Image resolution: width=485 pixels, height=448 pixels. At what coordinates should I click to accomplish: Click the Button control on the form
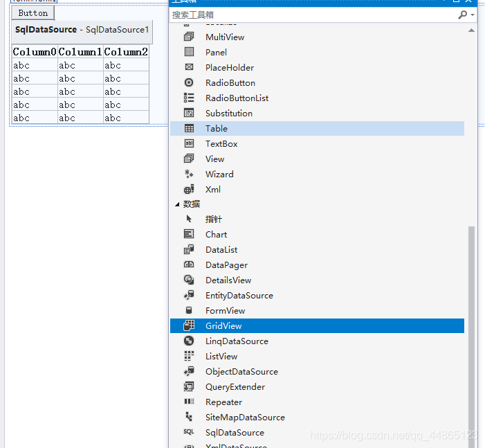pos(33,13)
